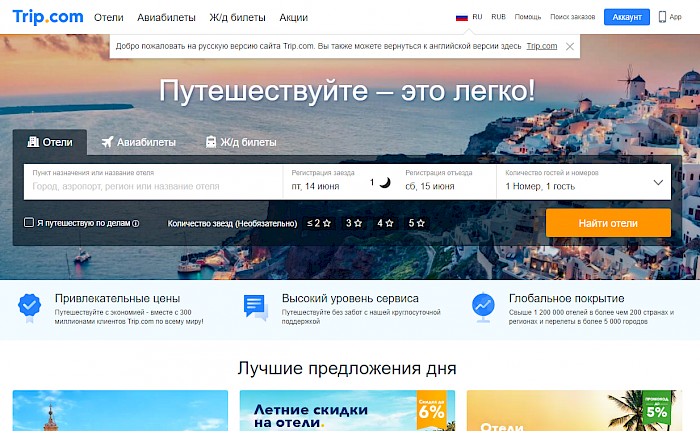
Task: Click the Найти отели button
Action: [x=608, y=223]
